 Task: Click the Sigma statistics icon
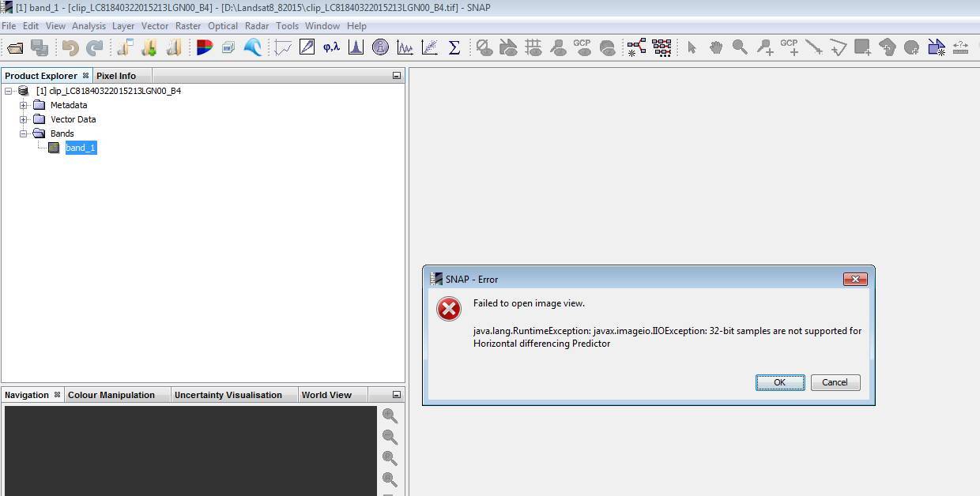454,48
